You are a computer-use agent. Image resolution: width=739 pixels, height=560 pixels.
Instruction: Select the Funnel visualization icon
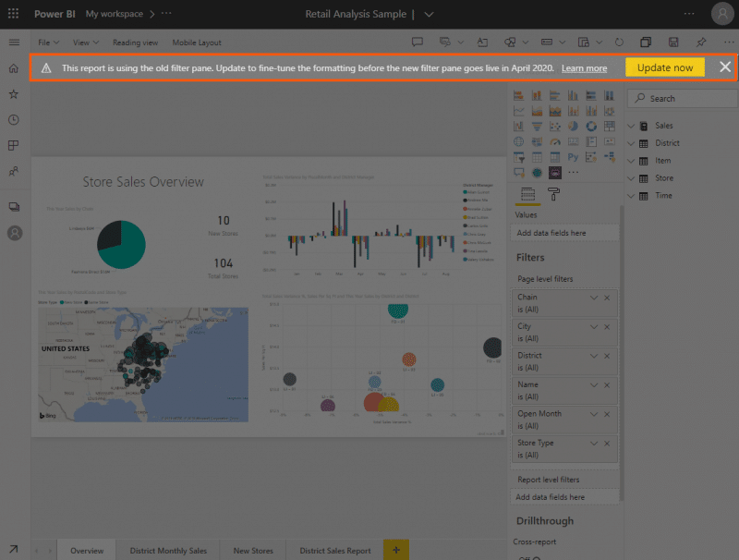[x=537, y=127]
